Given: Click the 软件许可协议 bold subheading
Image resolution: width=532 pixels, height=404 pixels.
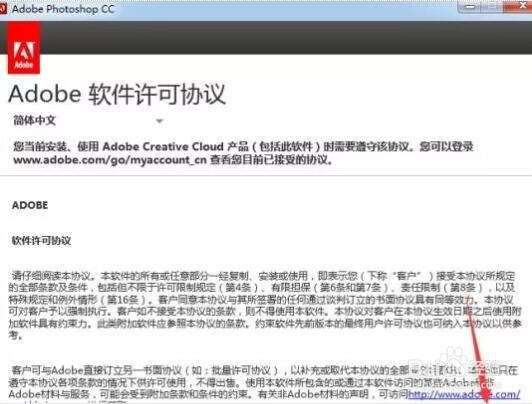Looking at the screenshot, I should 41,241.
